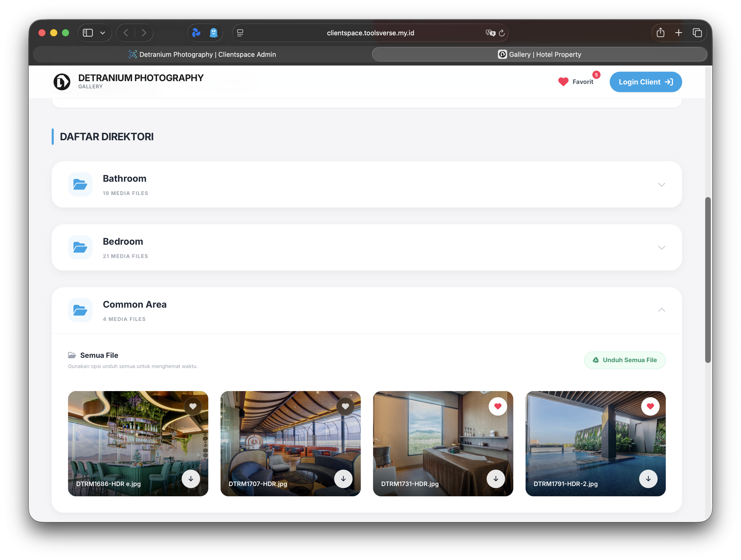Favorite the DTRM1707-HDR.jpg lounge photo
The height and width of the screenshot is (560, 741).
(345, 406)
